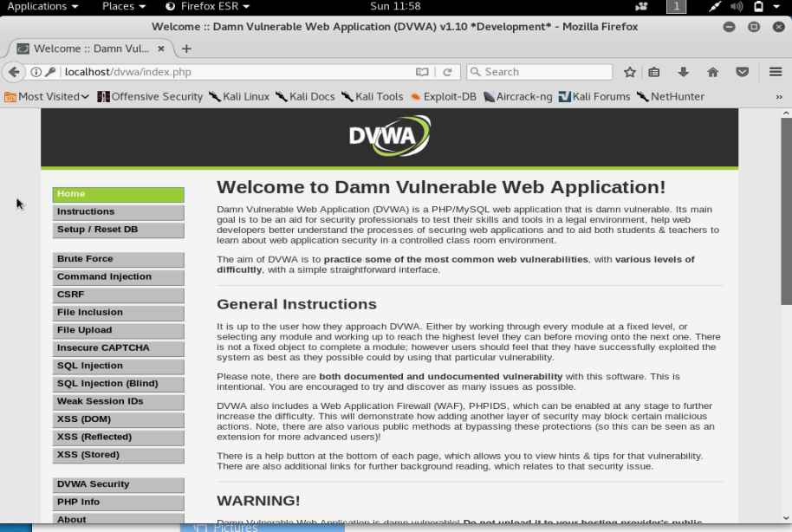The height and width of the screenshot is (532, 792).
Task: Open the Kali Docs bookmark
Action: [305, 96]
